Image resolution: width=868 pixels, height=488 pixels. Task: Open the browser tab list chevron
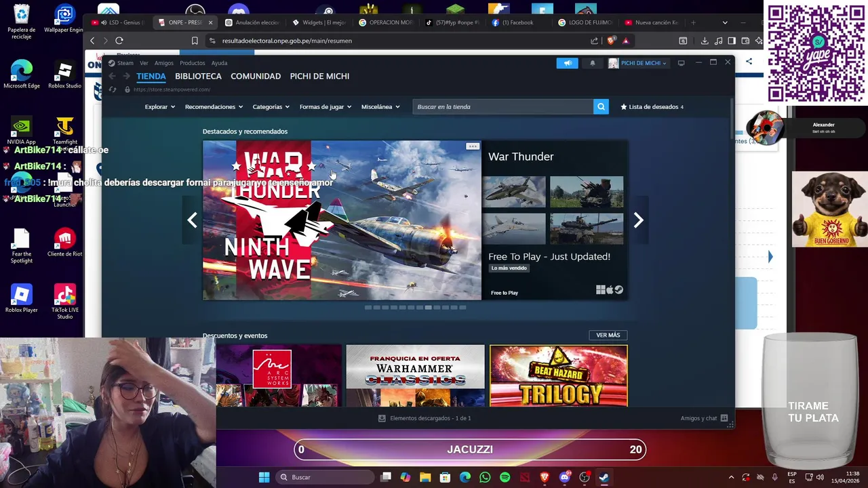pyautogui.click(x=725, y=22)
